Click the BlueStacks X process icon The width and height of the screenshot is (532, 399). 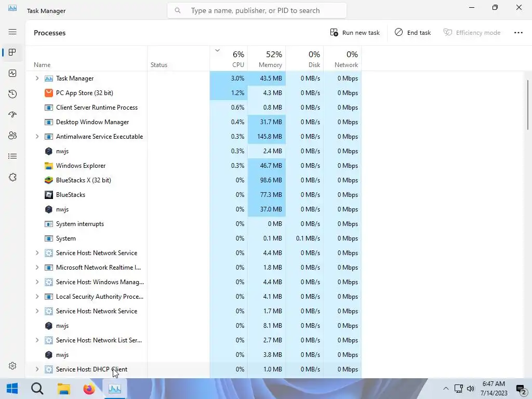(x=49, y=180)
